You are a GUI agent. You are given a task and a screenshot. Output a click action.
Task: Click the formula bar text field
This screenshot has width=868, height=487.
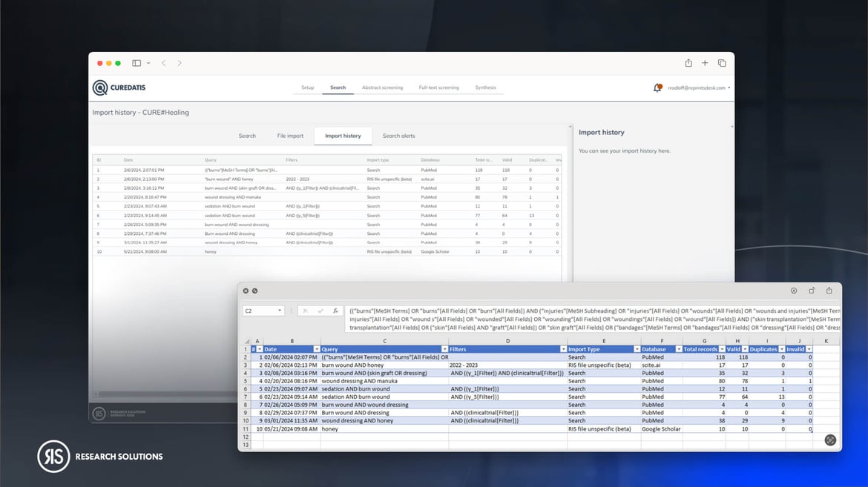click(x=592, y=319)
